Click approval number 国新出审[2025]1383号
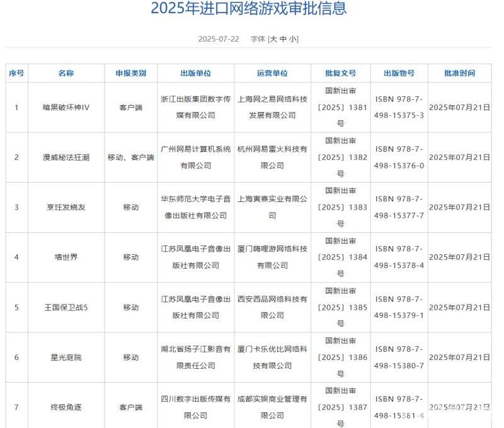This screenshot has width=504, height=428. [x=342, y=208]
